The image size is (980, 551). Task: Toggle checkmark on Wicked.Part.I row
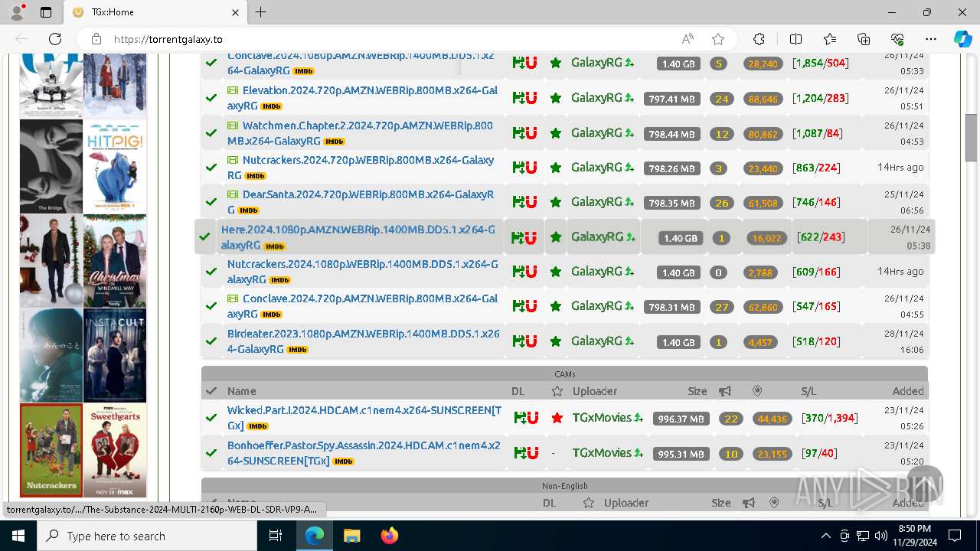point(211,418)
